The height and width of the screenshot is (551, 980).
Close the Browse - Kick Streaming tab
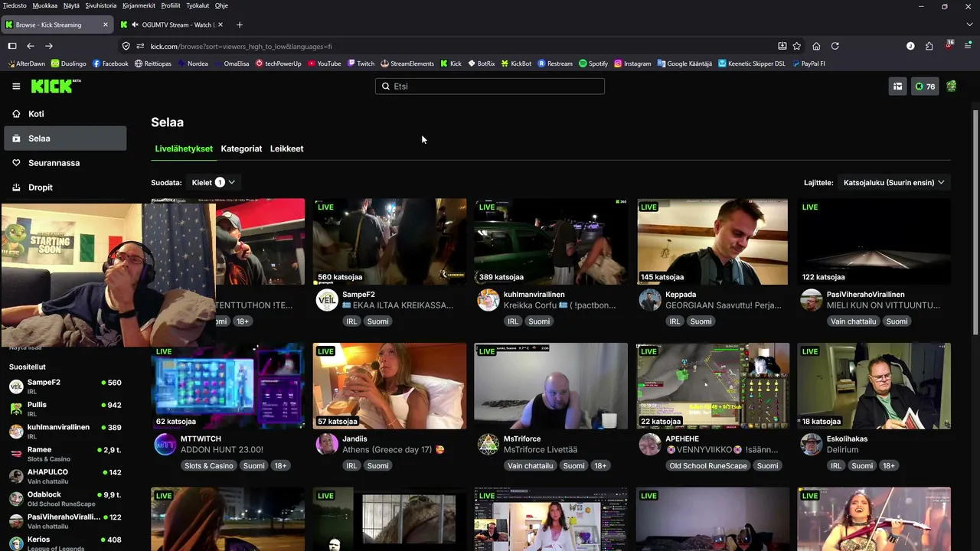(105, 24)
